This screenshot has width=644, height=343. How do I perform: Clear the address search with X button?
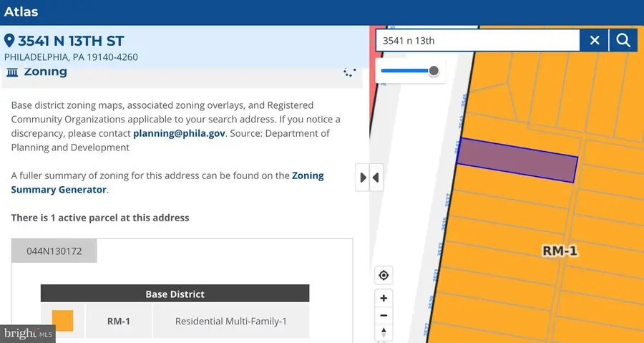595,40
